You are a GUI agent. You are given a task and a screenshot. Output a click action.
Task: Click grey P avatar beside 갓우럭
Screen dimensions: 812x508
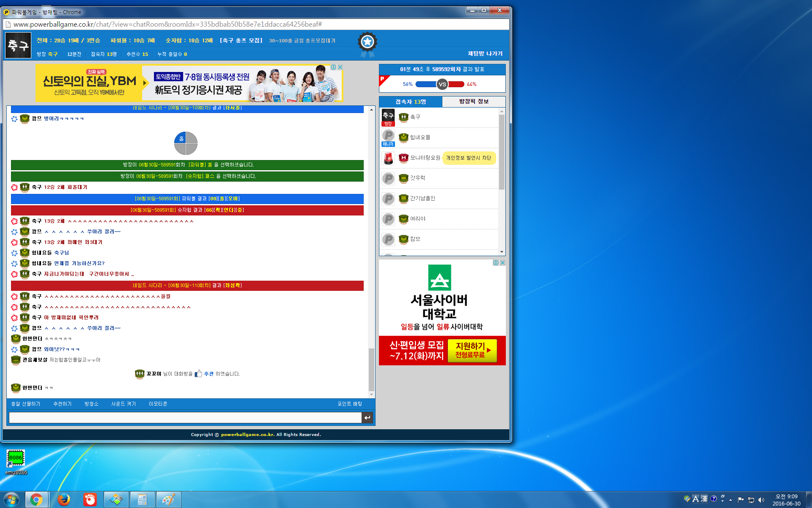388,178
